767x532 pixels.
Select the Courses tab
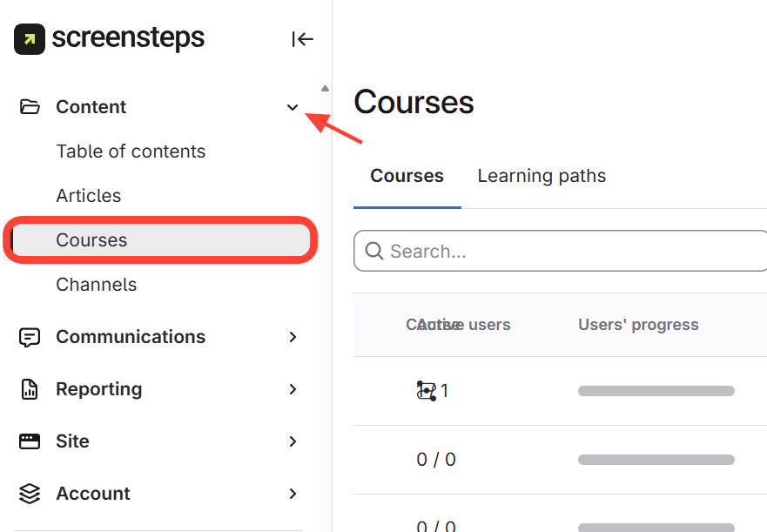click(407, 176)
